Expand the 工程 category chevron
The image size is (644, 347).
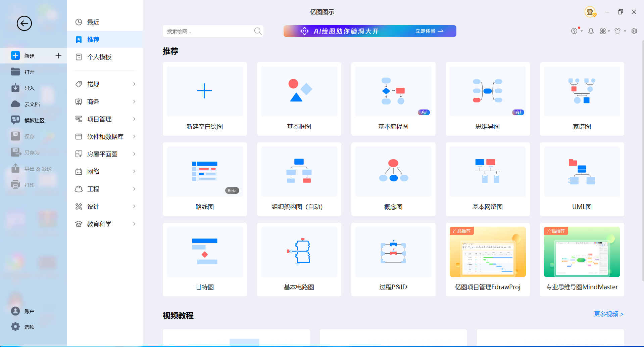pyautogui.click(x=134, y=189)
